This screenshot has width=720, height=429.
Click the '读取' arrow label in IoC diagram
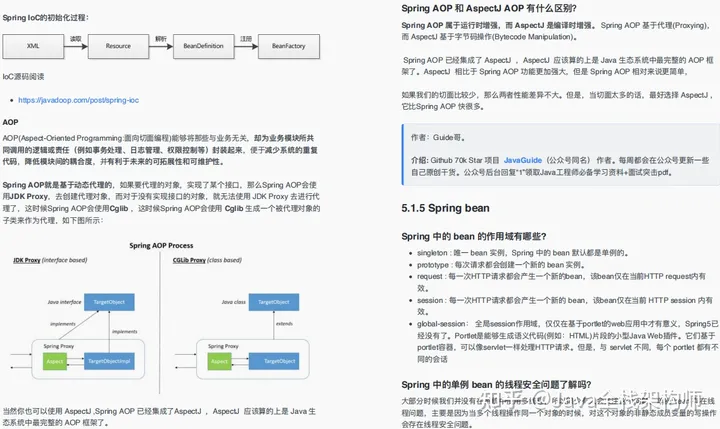[76, 39]
